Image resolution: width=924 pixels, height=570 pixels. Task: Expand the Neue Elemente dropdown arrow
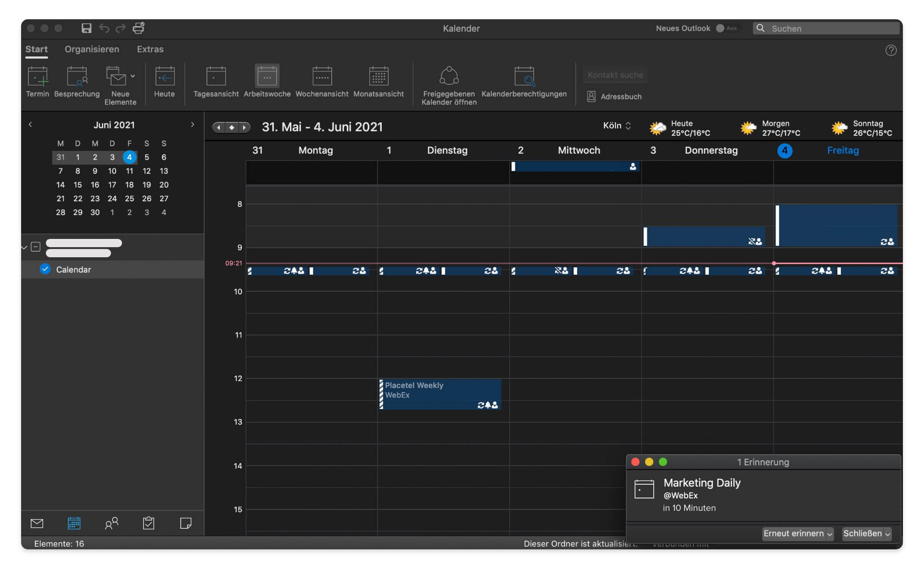pyautogui.click(x=133, y=76)
